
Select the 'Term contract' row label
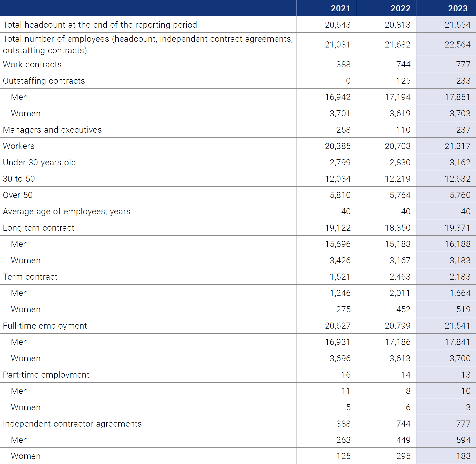(x=30, y=277)
